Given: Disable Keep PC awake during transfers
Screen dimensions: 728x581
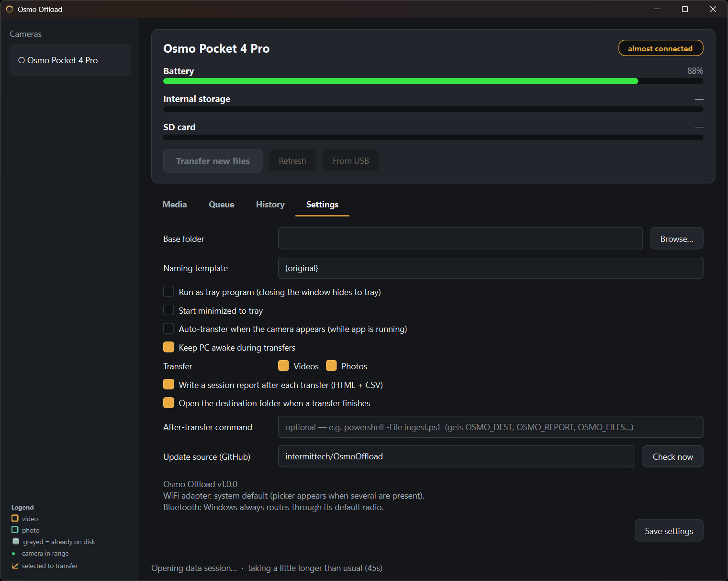Looking at the screenshot, I should click(168, 347).
